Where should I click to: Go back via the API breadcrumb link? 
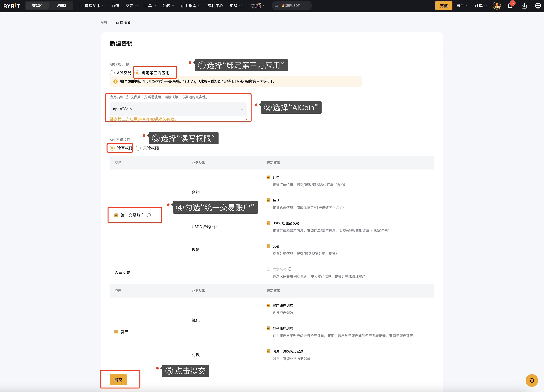click(x=104, y=23)
